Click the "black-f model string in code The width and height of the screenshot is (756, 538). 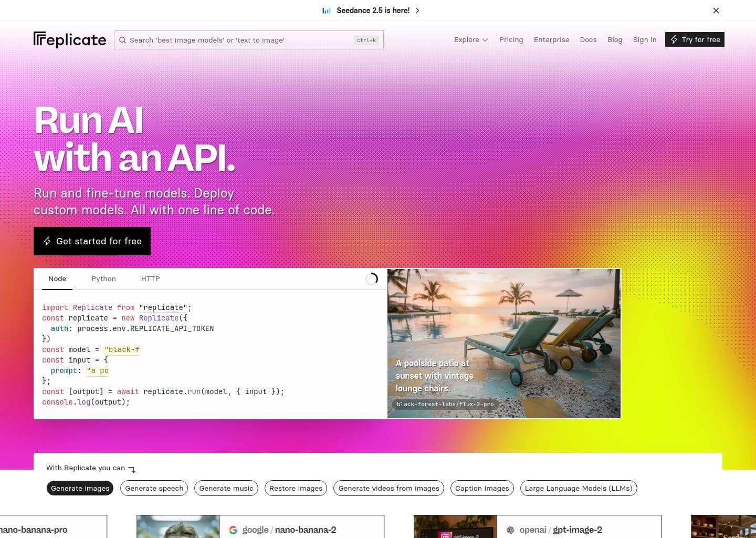pos(122,349)
